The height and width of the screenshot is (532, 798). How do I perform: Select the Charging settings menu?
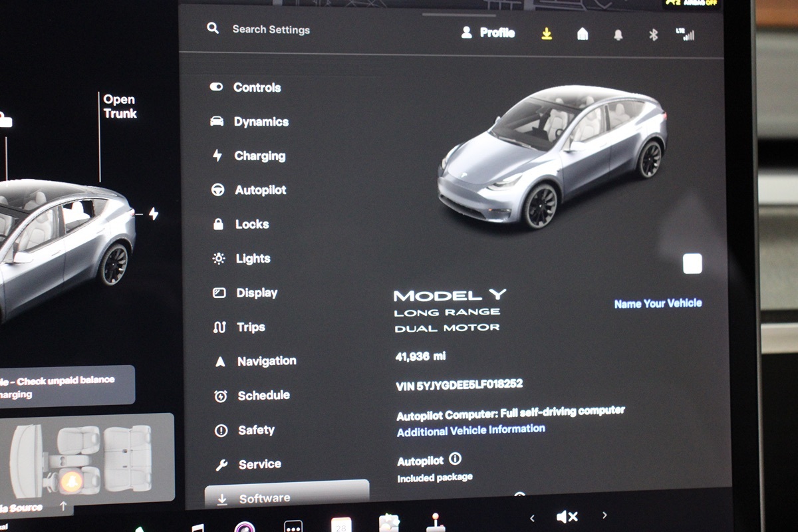click(x=259, y=156)
